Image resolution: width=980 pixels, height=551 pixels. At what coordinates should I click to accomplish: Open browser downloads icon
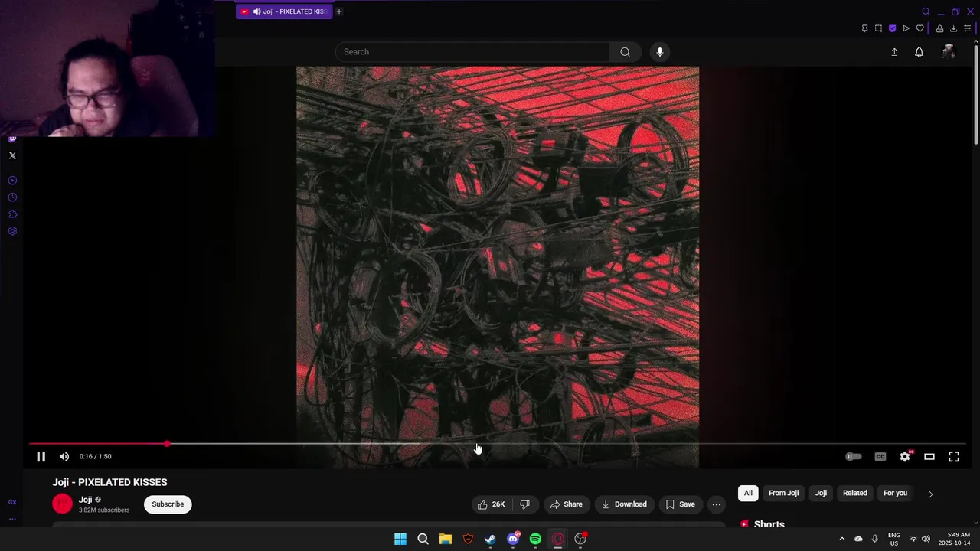[953, 28]
